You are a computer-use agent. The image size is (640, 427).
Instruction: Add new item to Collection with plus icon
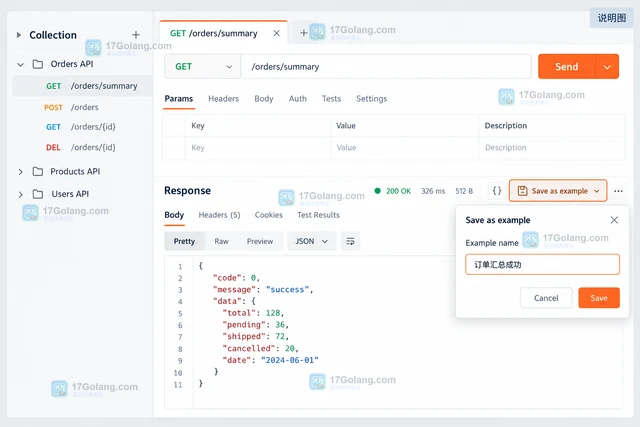pos(136,35)
